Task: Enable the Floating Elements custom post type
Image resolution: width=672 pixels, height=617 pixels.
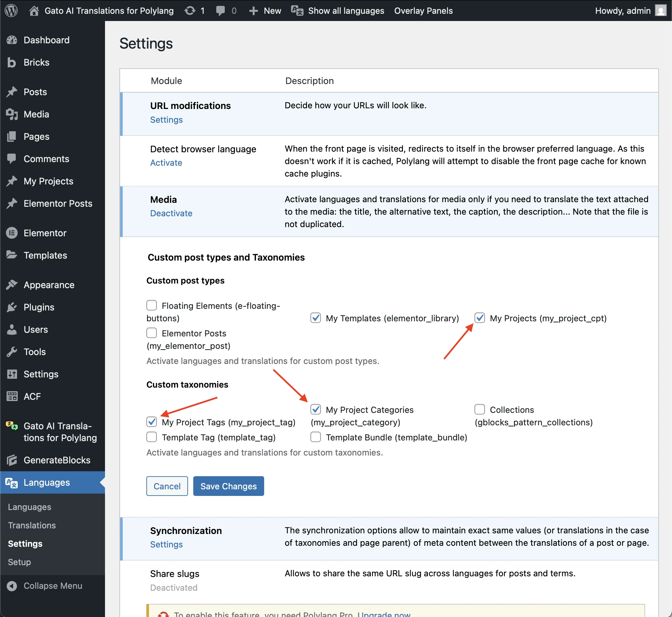Action: click(151, 305)
